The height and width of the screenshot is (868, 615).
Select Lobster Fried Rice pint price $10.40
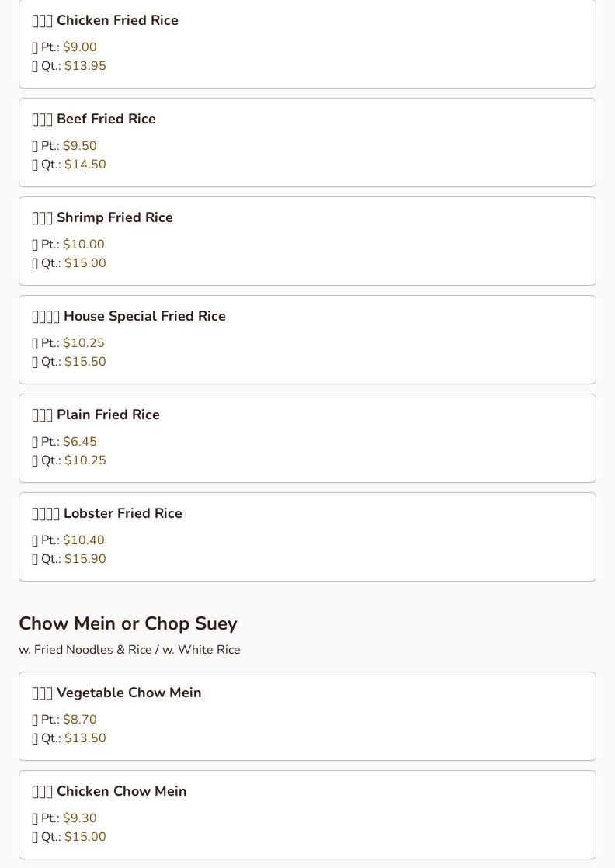(x=84, y=540)
